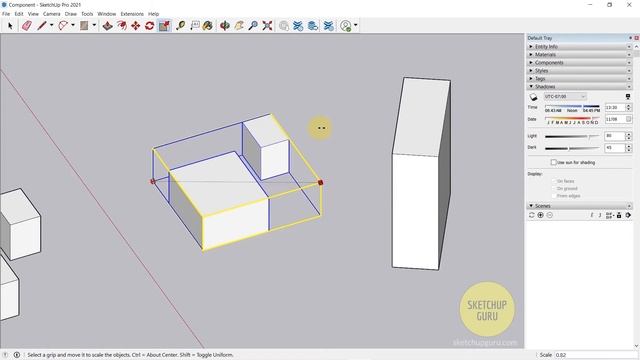The height and width of the screenshot is (360, 640).
Task: Open the Extension Warehouse
Action: pos(298,26)
